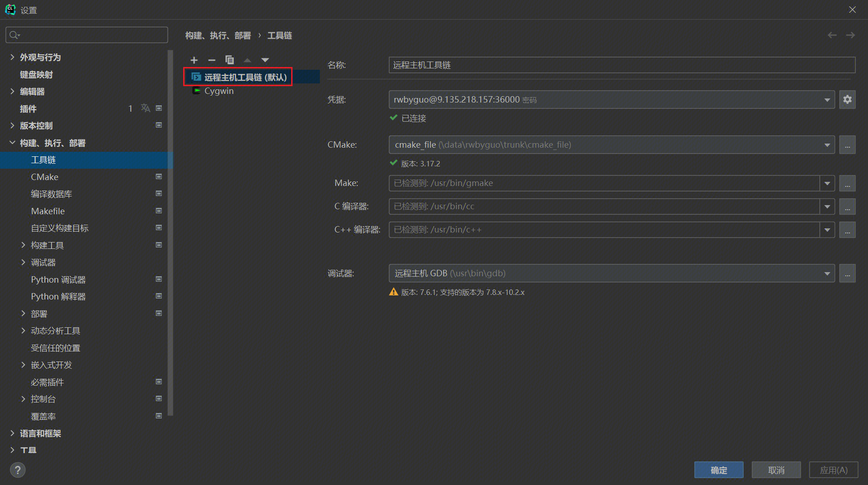Browse for CMake path with ellipsis button
The height and width of the screenshot is (485, 868).
tap(847, 145)
